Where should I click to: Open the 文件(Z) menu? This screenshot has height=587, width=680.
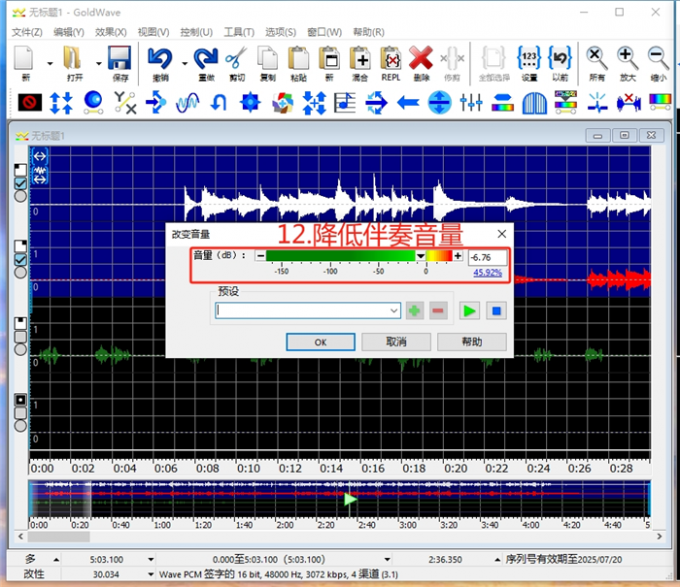click(x=27, y=32)
